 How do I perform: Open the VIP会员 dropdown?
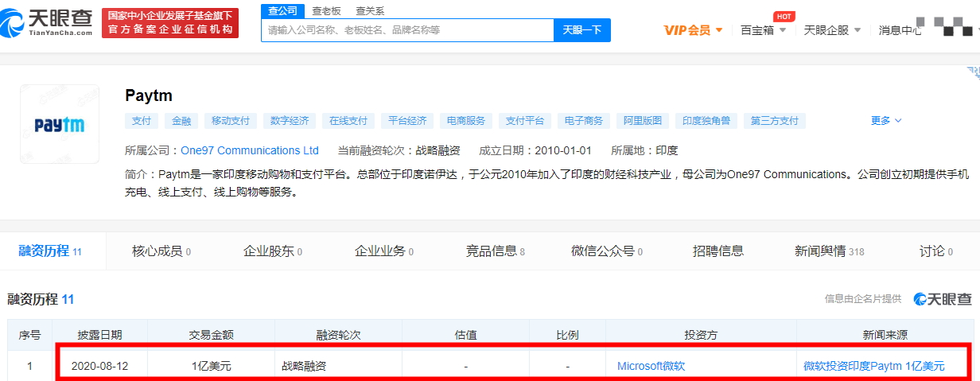(x=693, y=30)
